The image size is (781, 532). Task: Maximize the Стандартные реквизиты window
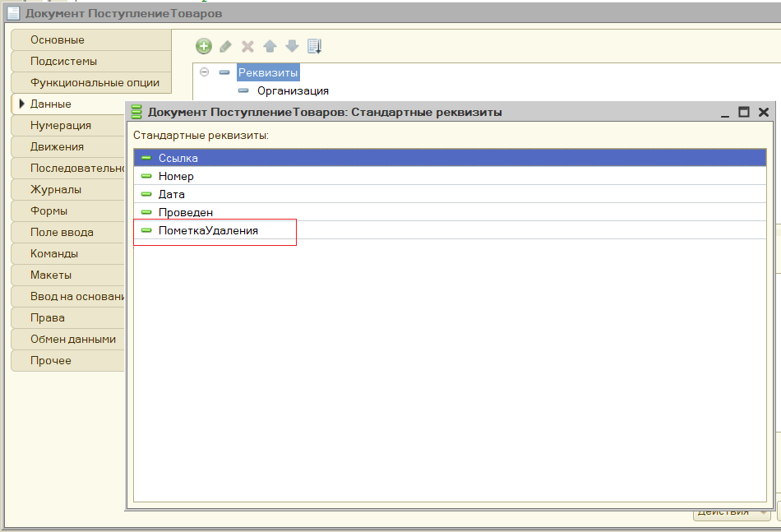point(744,112)
